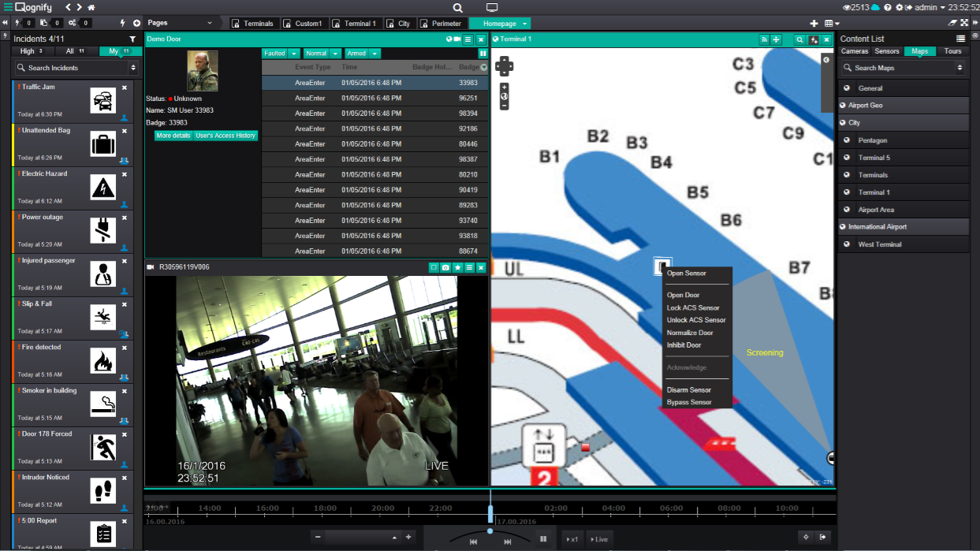Screen dimensions: 980x551
Task: Open the global search magnifier in the top bar
Action: pos(457,7)
